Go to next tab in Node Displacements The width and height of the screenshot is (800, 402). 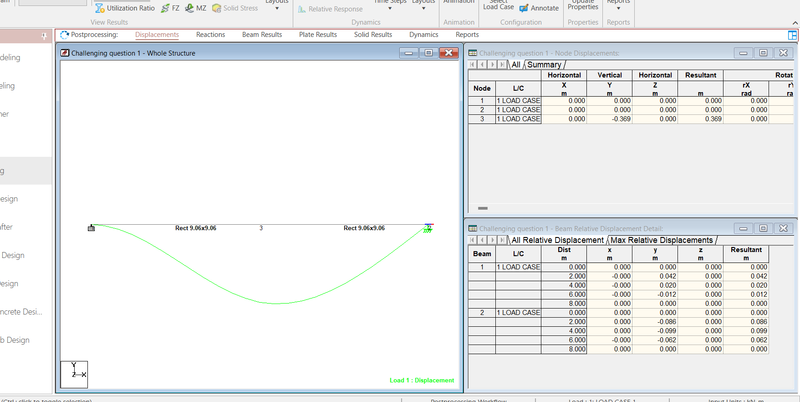[x=492, y=64]
